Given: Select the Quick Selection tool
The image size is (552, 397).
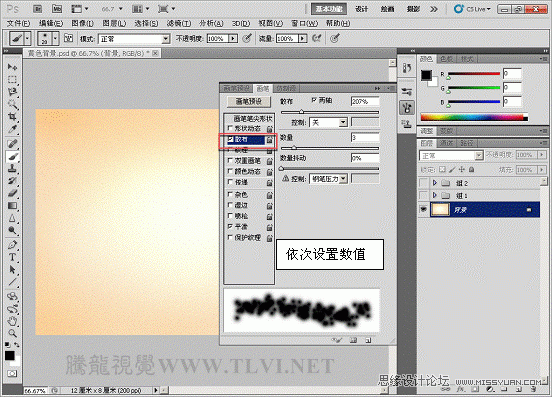Looking at the screenshot, I should point(12,104).
